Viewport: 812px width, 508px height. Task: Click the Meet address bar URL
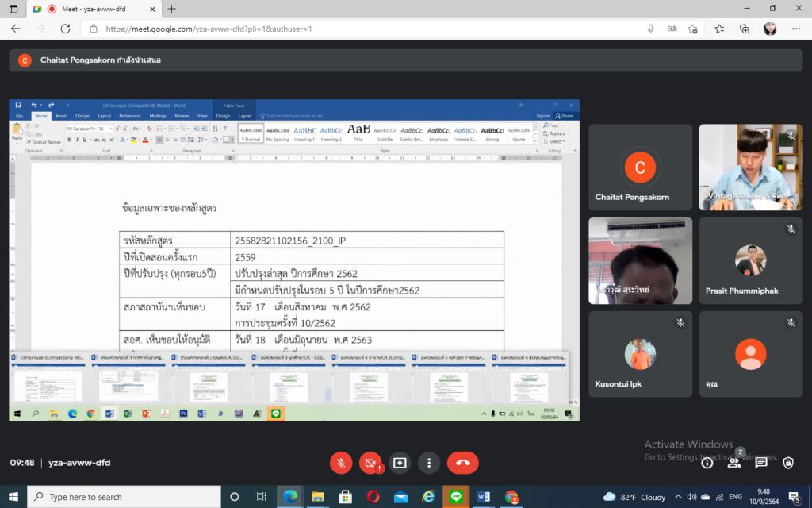tap(317, 29)
